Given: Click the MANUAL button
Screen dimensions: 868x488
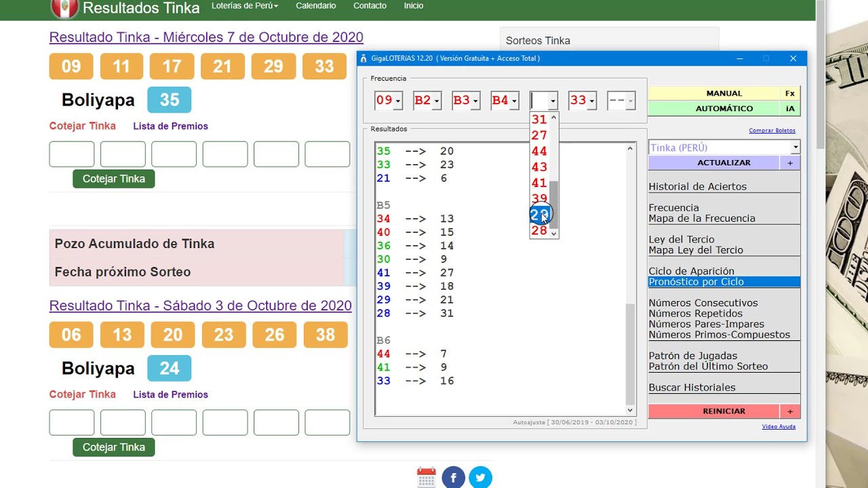Looking at the screenshot, I should click(x=715, y=94).
